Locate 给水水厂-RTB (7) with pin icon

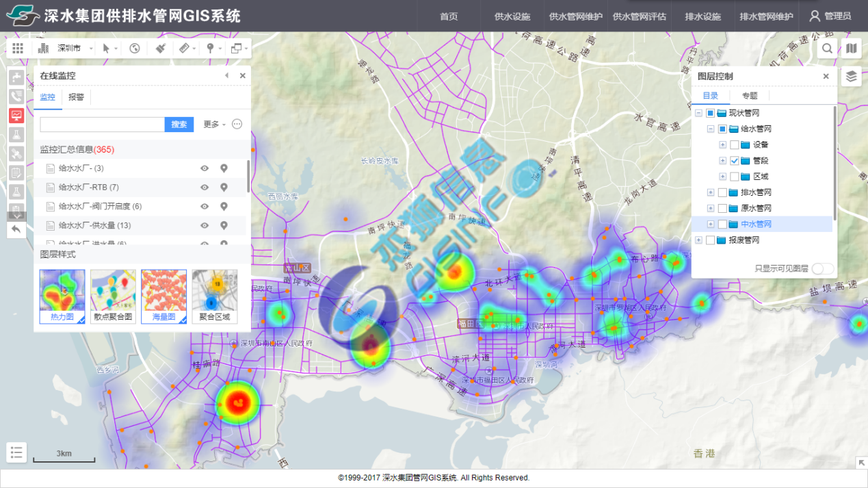224,188
